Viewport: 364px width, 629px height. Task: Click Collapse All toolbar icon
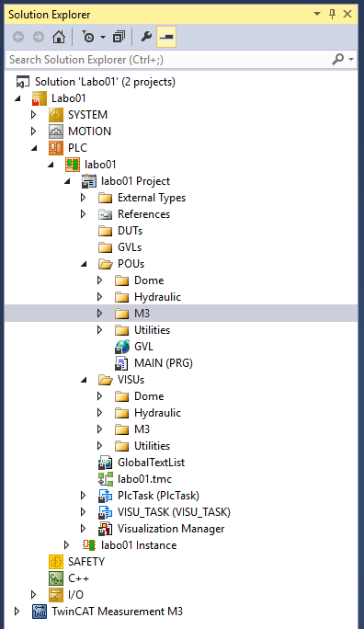pyautogui.click(x=119, y=38)
